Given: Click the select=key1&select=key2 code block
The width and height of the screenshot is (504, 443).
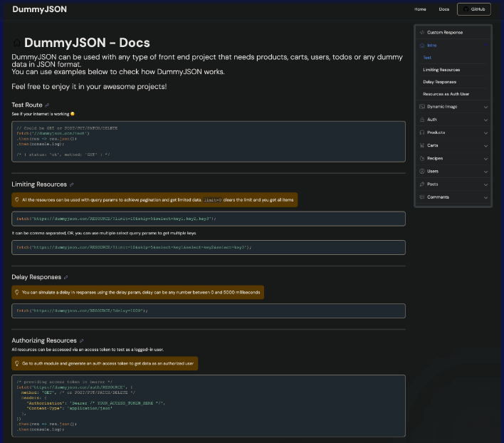Looking at the screenshot, I should 209,248.
